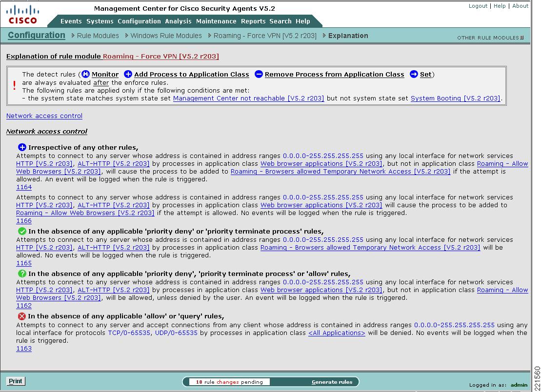Open the Configuration menu in the nav bar
Screen dimensions: 541x392
(x=139, y=21)
